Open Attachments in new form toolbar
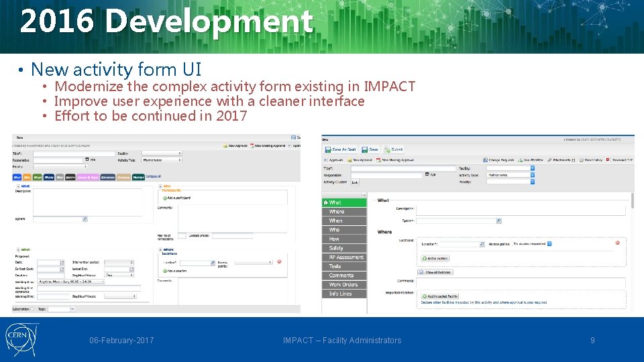This screenshot has width=644, height=362. pyautogui.click(x=561, y=160)
